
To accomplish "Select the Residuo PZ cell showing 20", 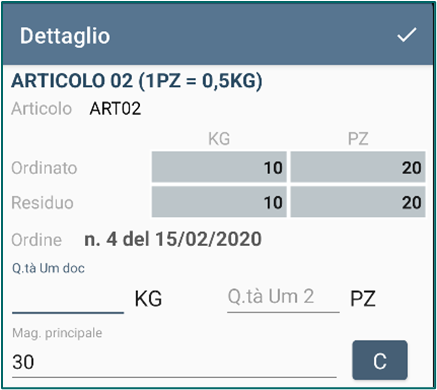I will [x=358, y=202].
